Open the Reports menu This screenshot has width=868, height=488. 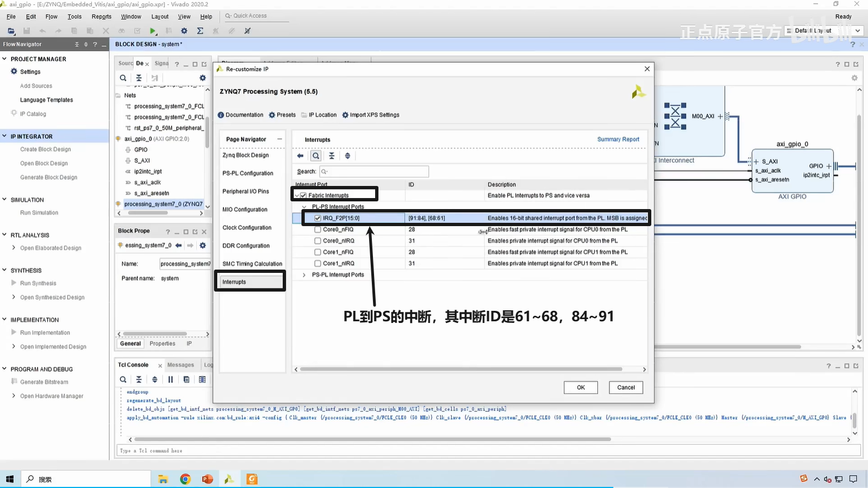pyautogui.click(x=101, y=17)
